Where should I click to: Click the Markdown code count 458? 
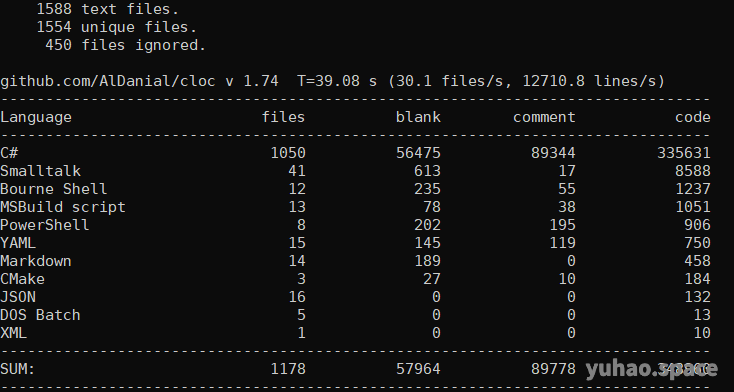coord(697,261)
